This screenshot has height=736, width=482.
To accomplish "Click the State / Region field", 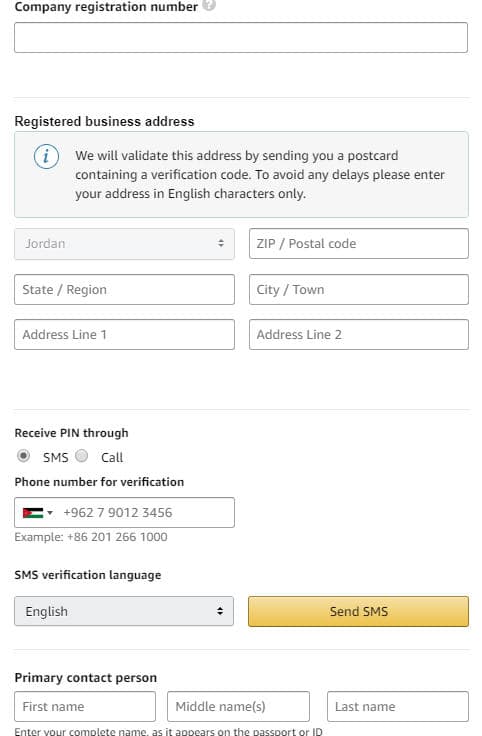I will tap(124, 290).
